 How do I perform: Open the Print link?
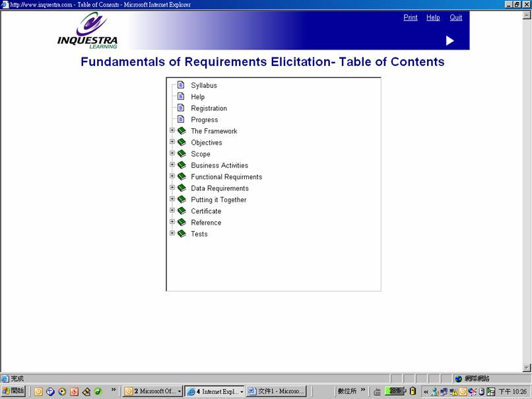coord(411,18)
